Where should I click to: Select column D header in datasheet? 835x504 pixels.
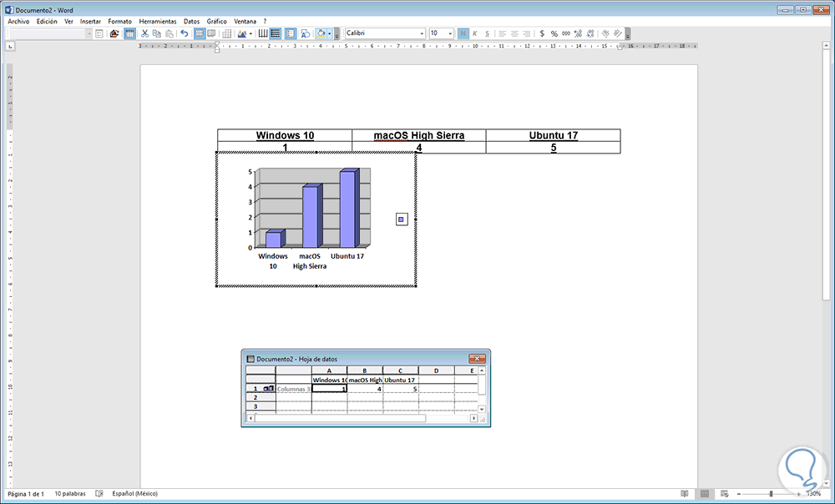pos(436,370)
